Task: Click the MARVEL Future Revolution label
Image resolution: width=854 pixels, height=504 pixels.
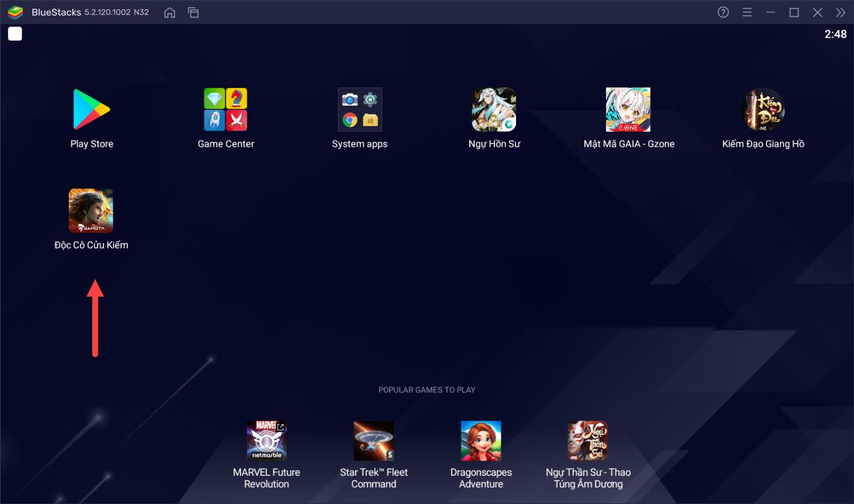Action: (x=267, y=478)
